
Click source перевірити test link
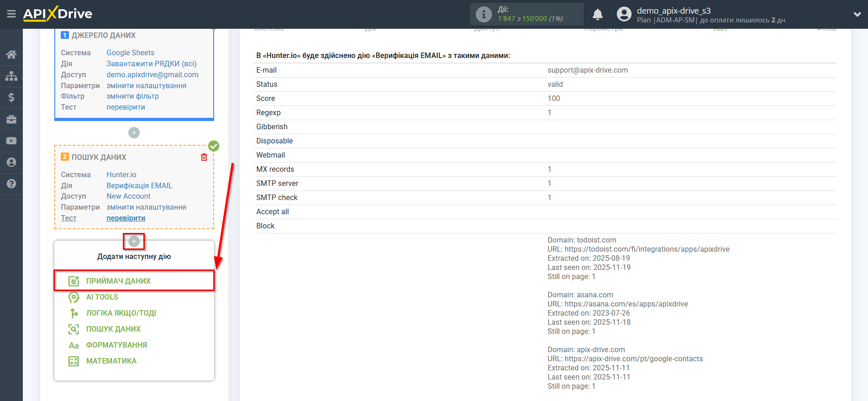pos(126,107)
